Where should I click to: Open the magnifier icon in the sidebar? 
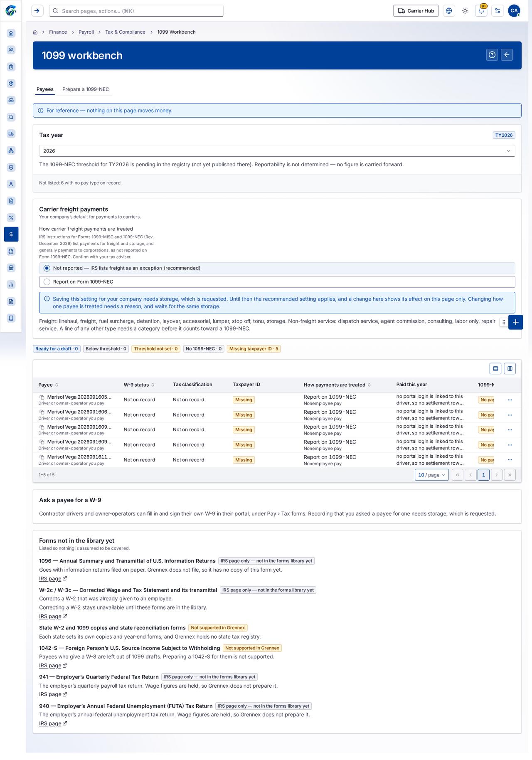point(11,117)
